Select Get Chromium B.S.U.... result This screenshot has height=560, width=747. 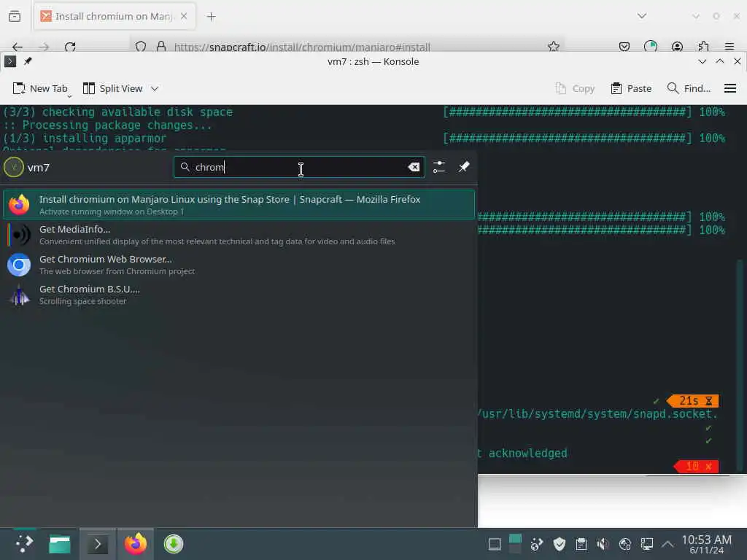(x=239, y=295)
